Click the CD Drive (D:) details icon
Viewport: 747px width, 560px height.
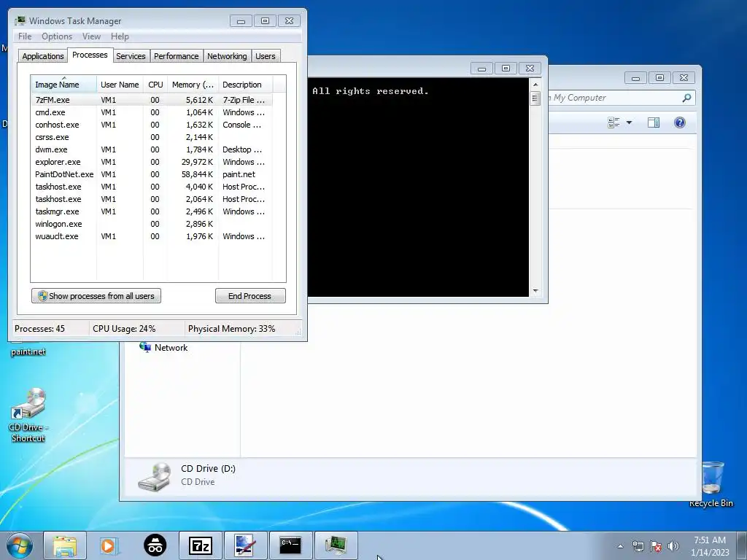tap(155, 476)
